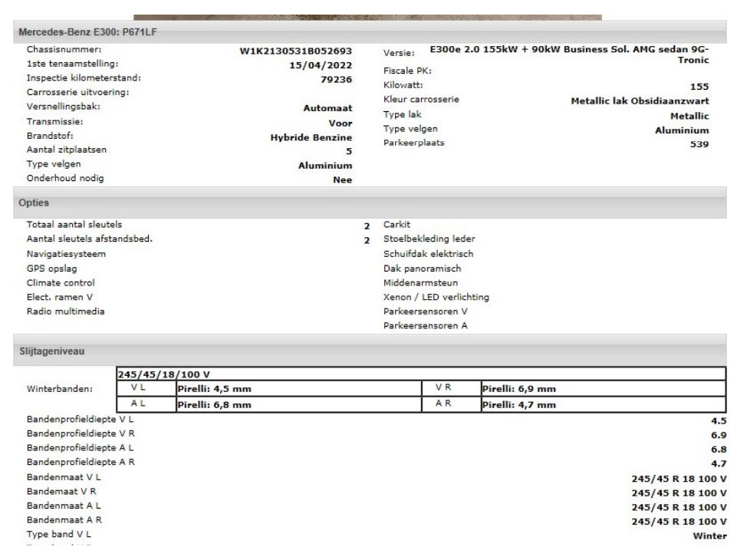Click the 'Mercedes-Benz E300: P671LF' section header
747x560 pixels.
[x=370, y=32]
